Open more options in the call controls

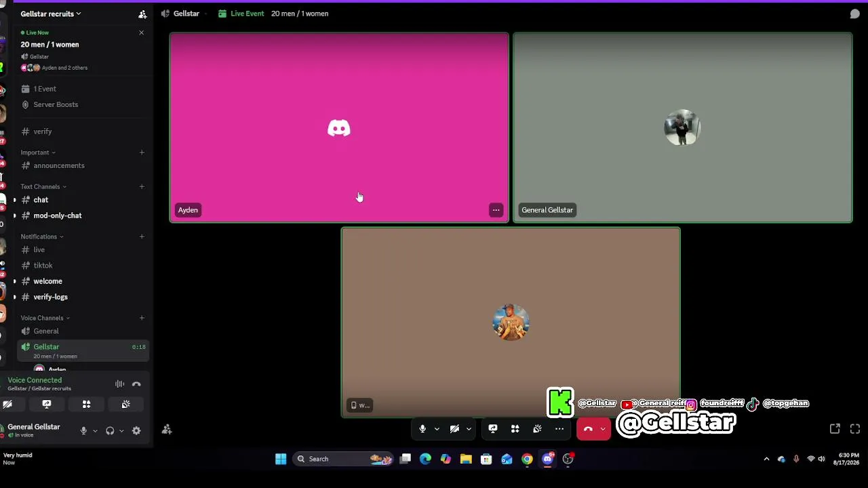pos(559,429)
